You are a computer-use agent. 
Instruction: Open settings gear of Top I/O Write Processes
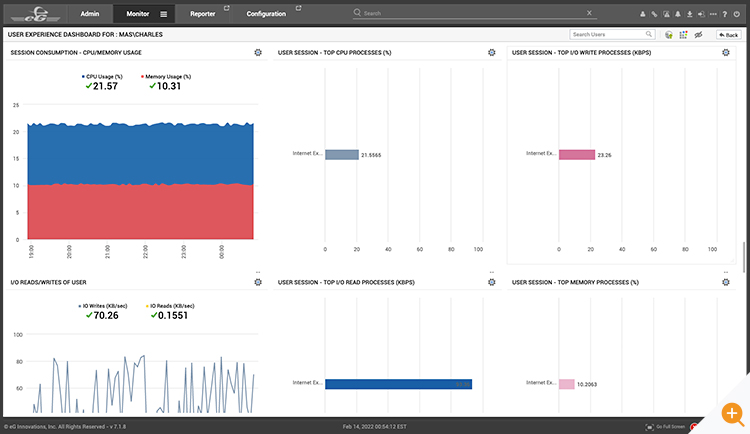726,53
